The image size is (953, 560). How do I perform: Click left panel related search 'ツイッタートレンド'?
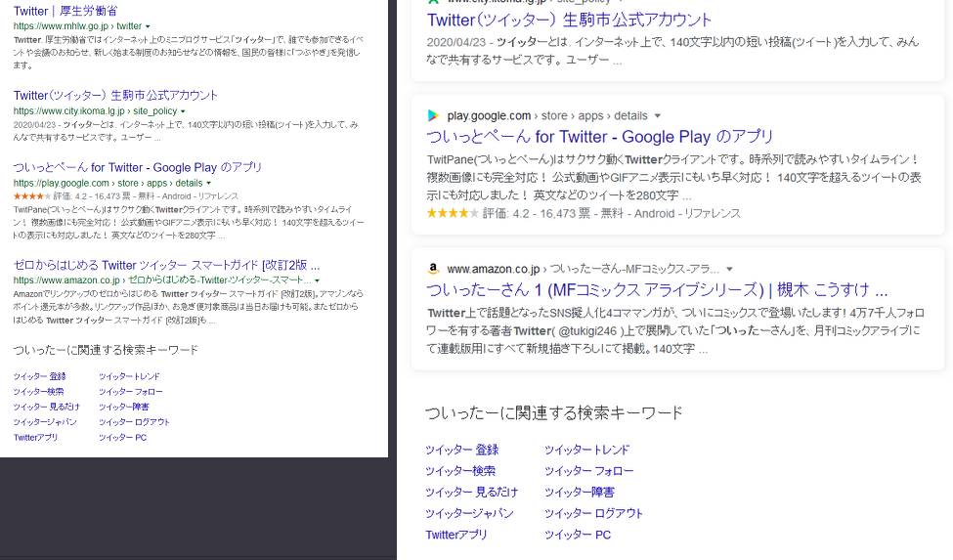click(129, 376)
